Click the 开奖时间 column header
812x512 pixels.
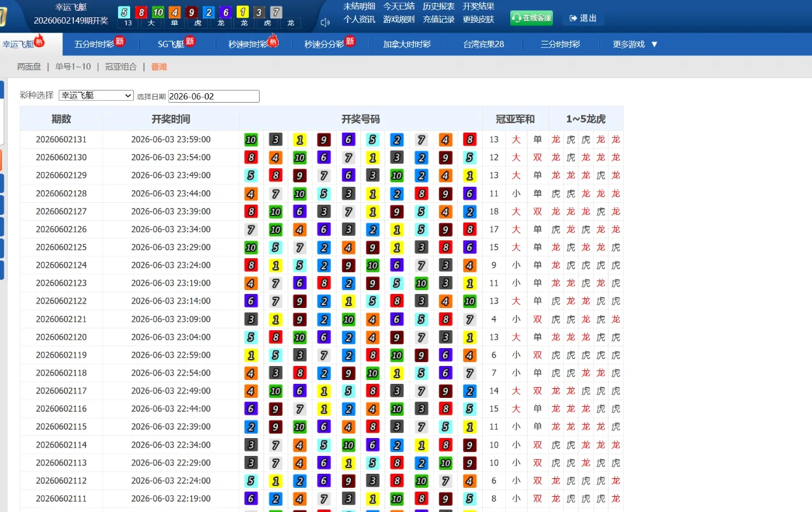171,119
